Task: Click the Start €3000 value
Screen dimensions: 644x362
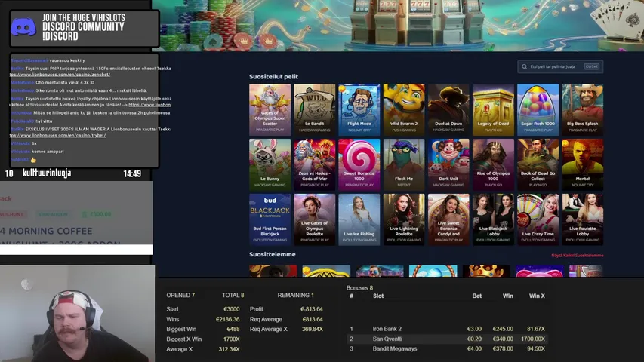Action: click(231, 309)
